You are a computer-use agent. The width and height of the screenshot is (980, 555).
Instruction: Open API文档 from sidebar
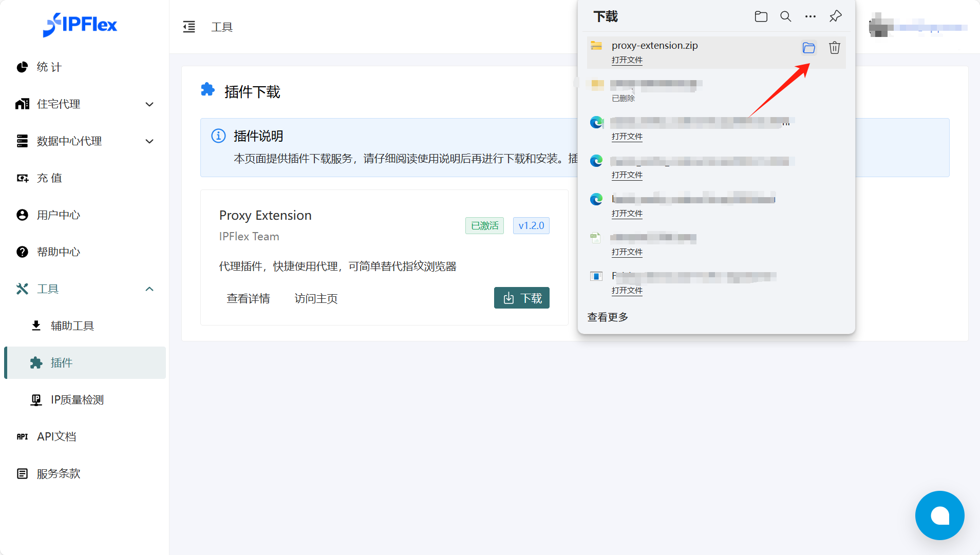pyautogui.click(x=56, y=437)
